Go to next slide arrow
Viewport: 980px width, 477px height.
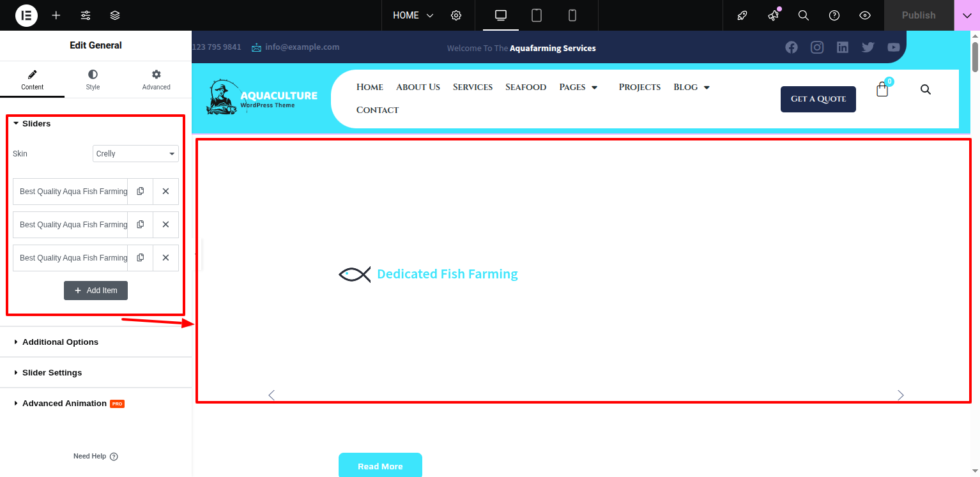901,395
